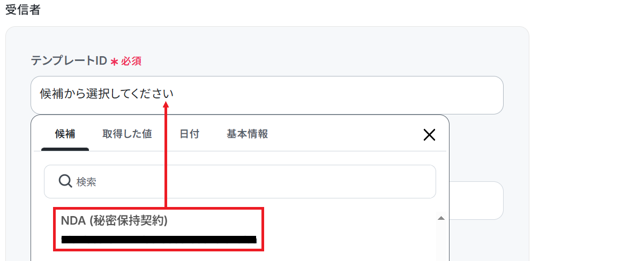Click the 受信者 section heading
Viewport: 644px width, 261px height.
coord(23,10)
